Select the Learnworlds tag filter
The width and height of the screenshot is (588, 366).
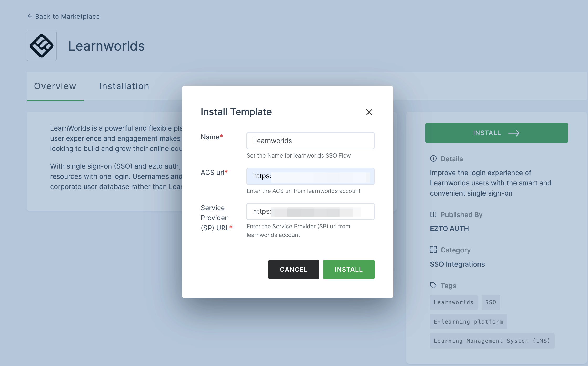(453, 302)
